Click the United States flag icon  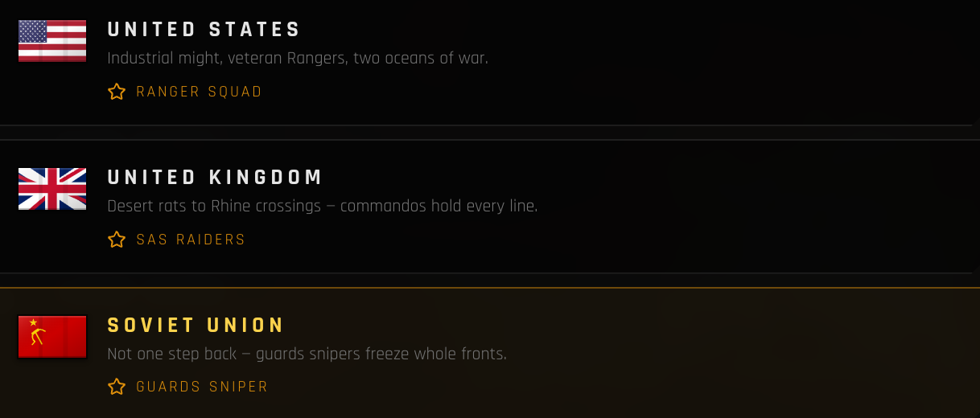tap(52, 41)
